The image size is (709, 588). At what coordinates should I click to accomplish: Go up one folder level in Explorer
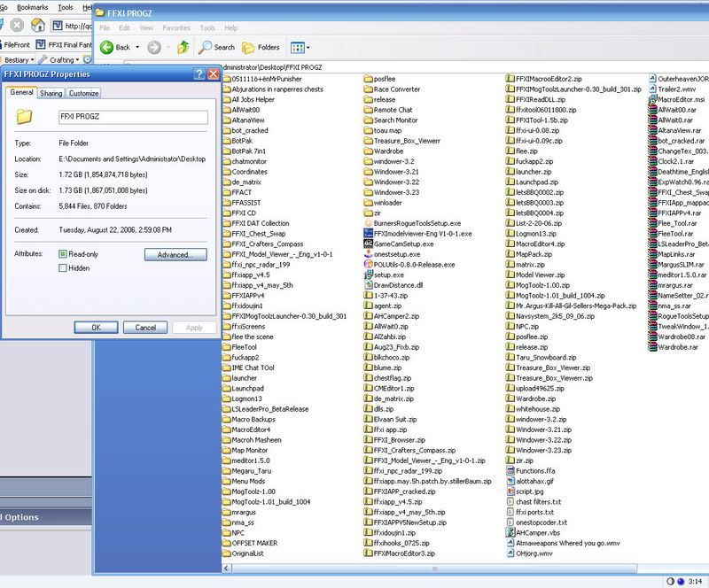183,47
